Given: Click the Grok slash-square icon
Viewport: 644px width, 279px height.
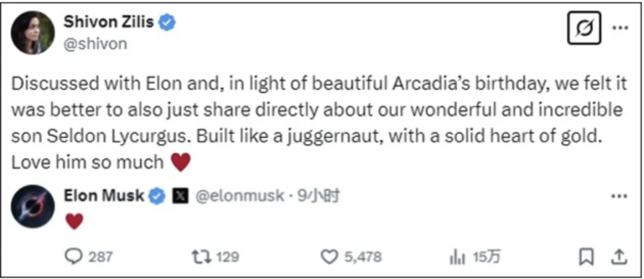Looking at the screenshot, I should (584, 28).
